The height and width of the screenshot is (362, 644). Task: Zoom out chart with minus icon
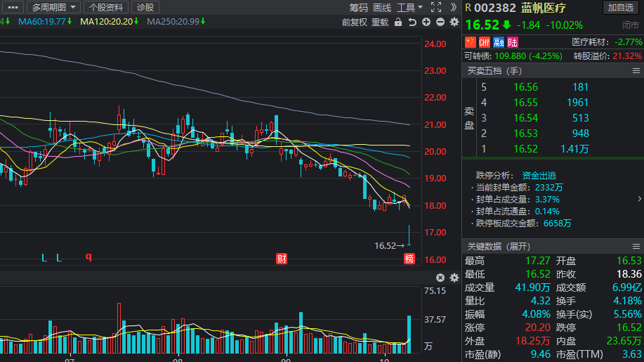coord(440,22)
